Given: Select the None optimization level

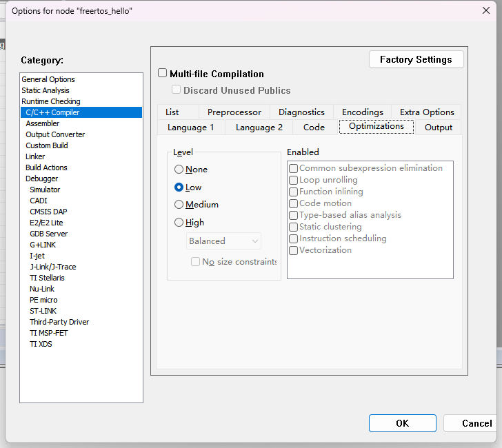Looking at the screenshot, I should [x=179, y=170].
